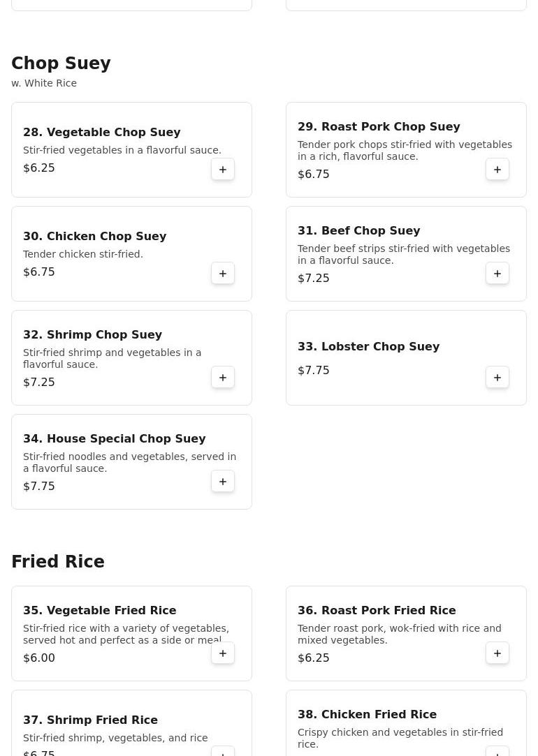Add Vegetable Fried Rice with plus icon
The width and height of the screenshot is (538, 756).
[223, 653]
